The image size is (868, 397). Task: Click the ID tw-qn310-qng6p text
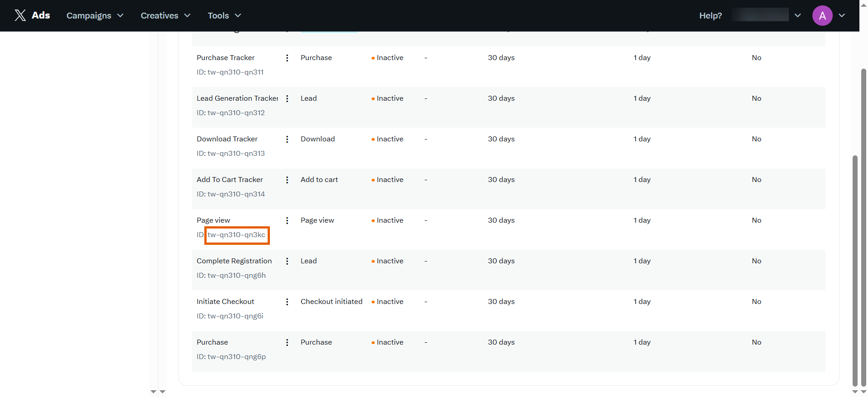[x=231, y=357]
